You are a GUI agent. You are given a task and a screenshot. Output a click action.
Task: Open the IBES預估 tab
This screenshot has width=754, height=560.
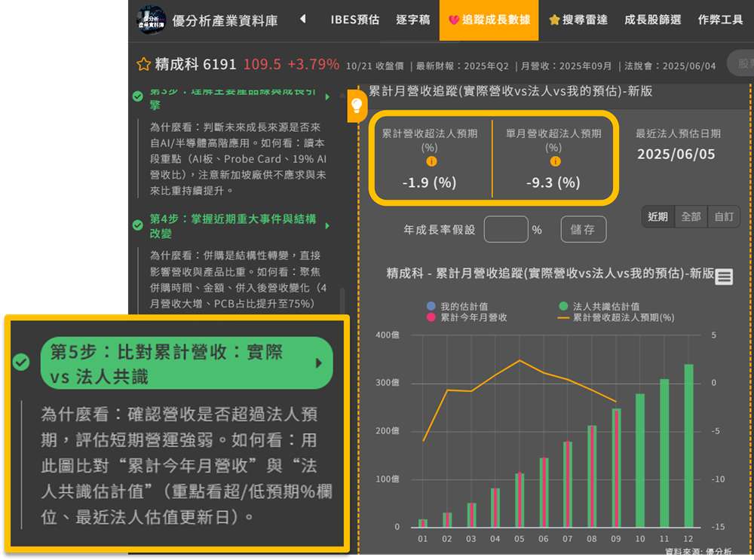click(354, 20)
